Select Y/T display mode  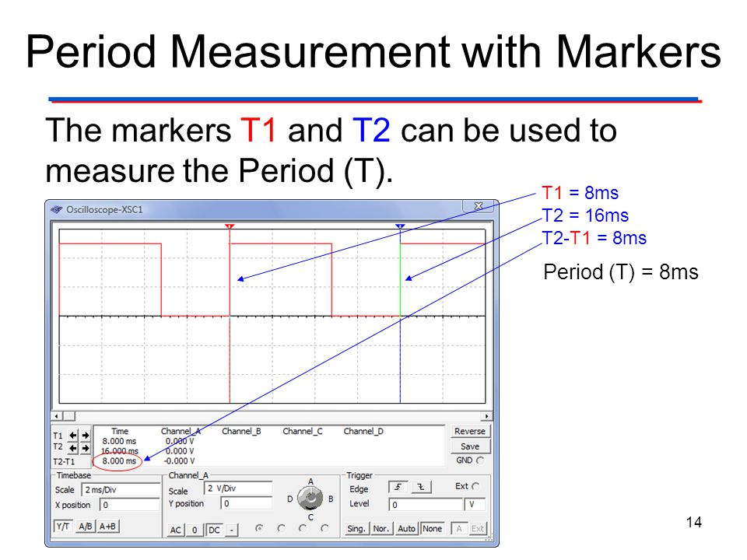[x=63, y=527]
